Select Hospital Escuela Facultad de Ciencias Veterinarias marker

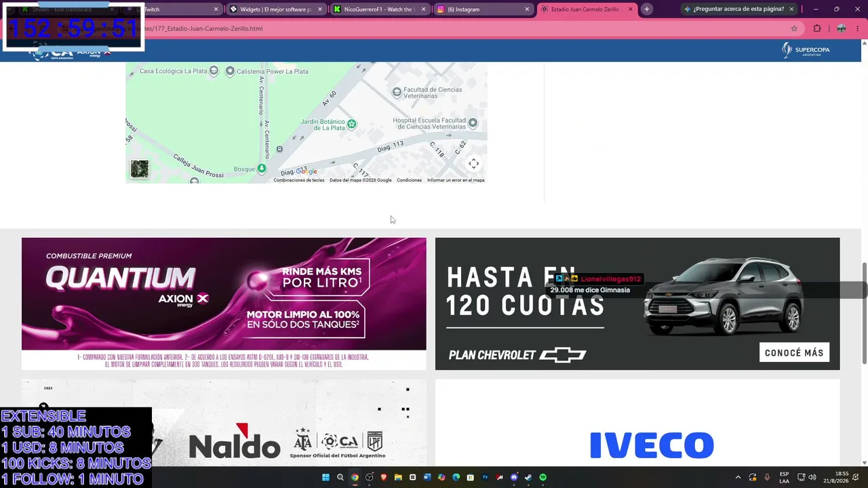(x=473, y=123)
